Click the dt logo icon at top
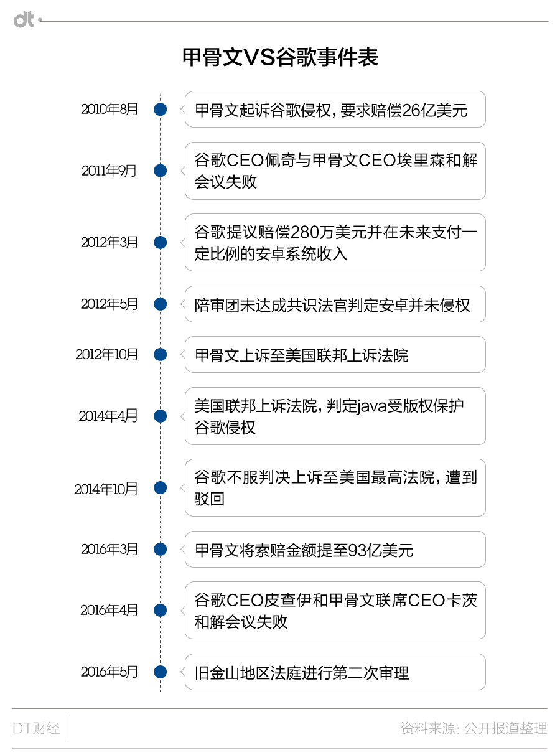Screen dimensions: 560x755 [26, 21]
